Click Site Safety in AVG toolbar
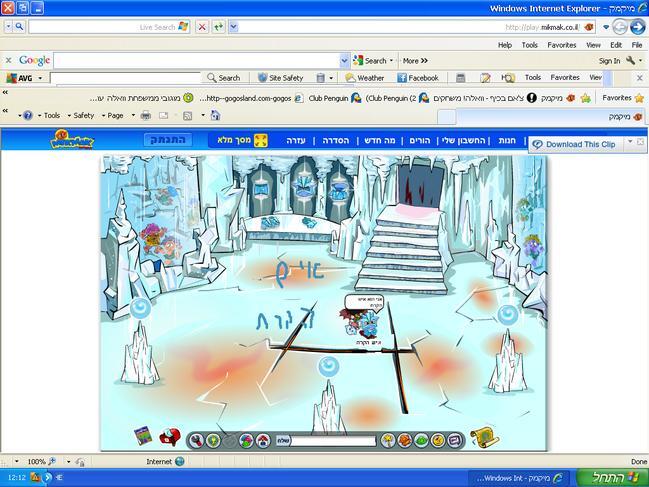 (280, 78)
